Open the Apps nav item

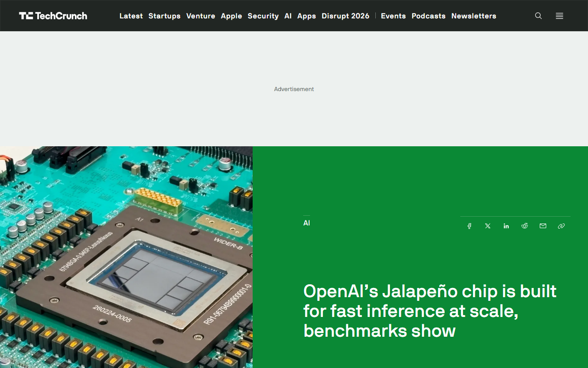tap(306, 16)
